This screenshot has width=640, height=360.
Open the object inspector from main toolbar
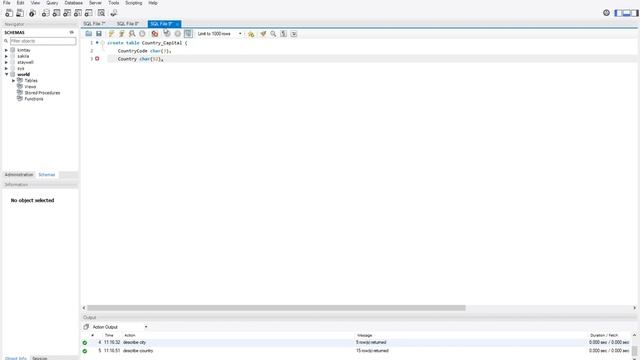pos(32,13)
